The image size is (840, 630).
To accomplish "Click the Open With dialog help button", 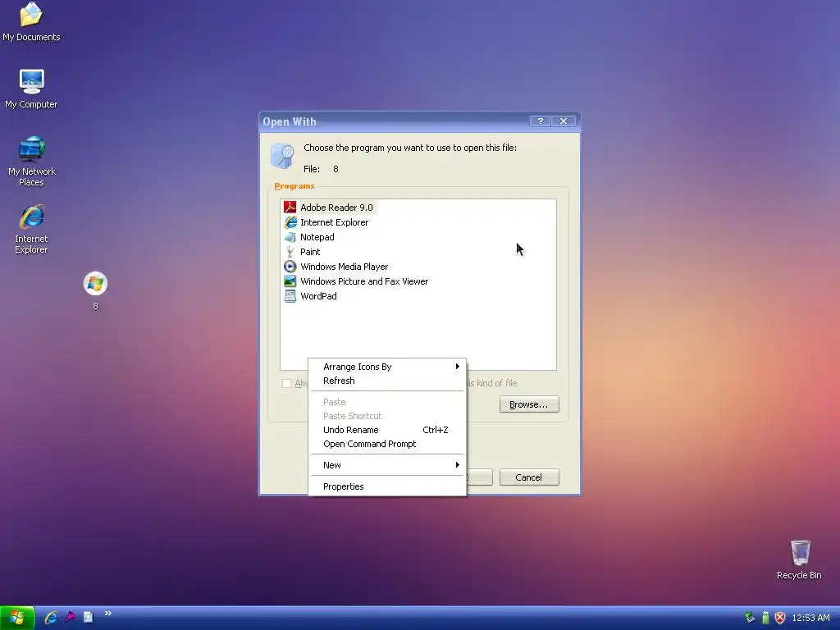I will point(540,121).
